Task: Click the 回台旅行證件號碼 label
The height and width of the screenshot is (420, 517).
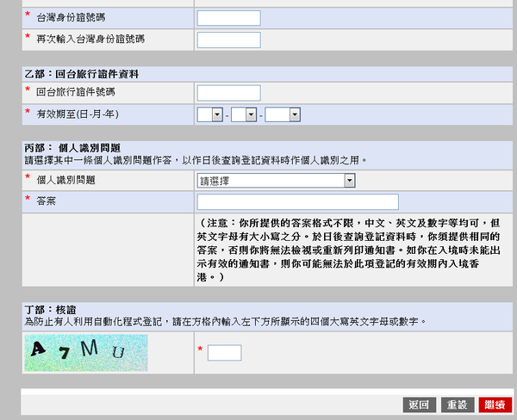Action: 75,92
